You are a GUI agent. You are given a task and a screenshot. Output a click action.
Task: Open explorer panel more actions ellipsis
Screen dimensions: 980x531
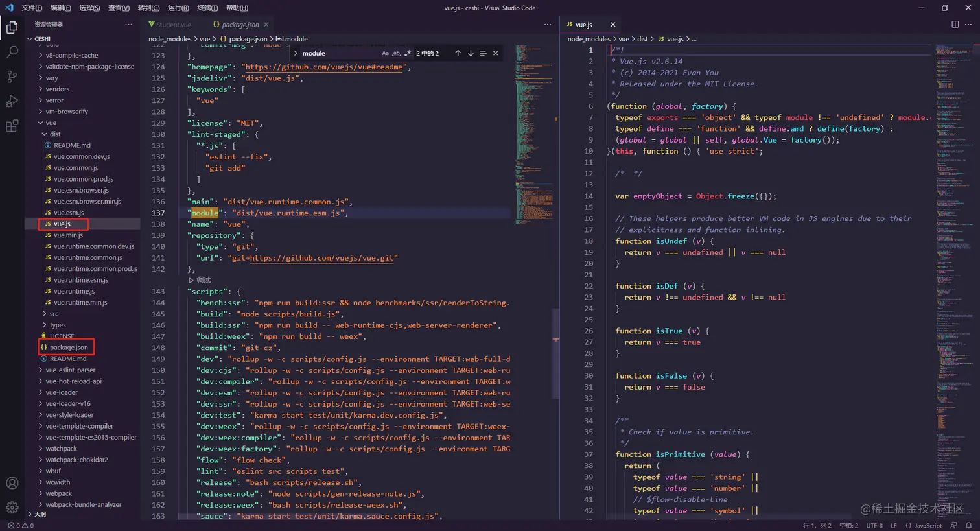(129, 25)
